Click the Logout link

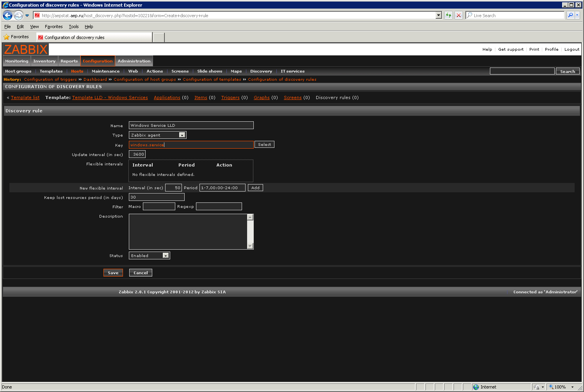[x=572, y=50]
